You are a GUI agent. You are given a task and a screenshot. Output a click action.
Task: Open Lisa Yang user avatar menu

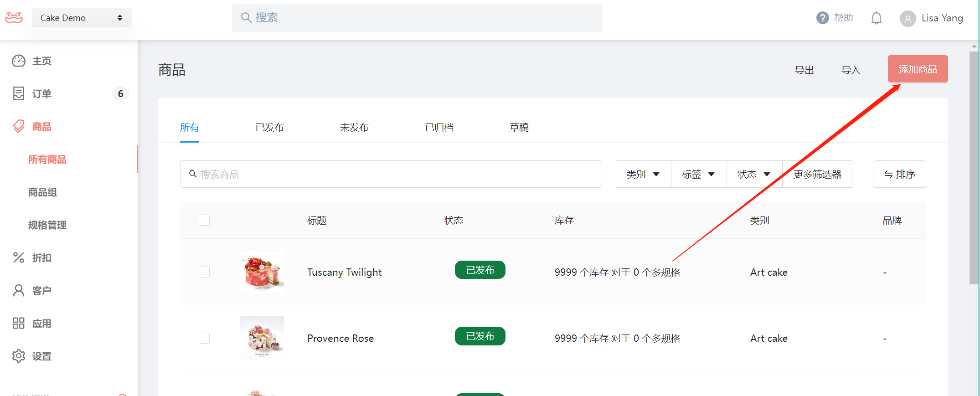908,19
